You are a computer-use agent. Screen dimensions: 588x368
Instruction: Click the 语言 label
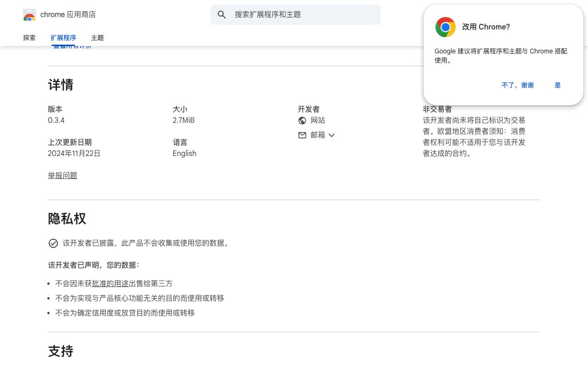(x=180, y=143)
